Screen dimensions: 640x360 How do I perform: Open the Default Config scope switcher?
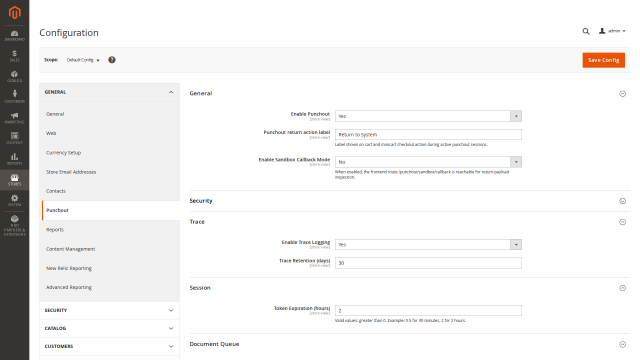(83, 60)
